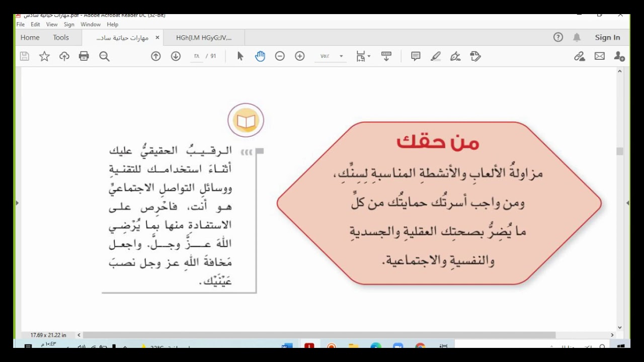The image size is (644, 362).
Task: Click the book icon in the page
Action: tap(246, 121)
